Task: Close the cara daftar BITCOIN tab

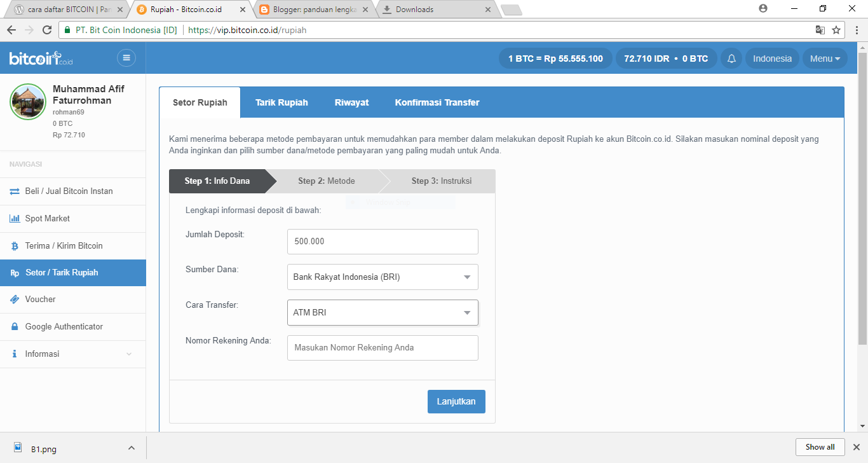Action: pos(120,10)
